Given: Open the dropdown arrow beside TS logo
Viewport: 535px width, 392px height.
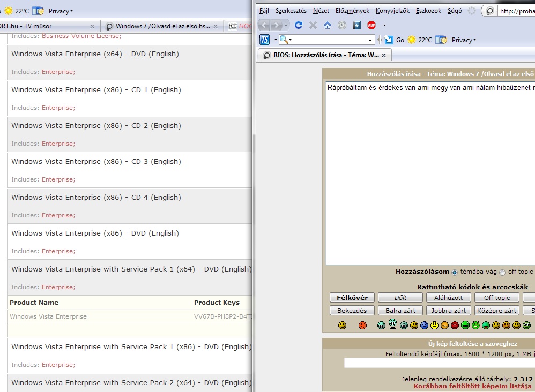Looking at the screenshot, I should click(x=276, y=40).
